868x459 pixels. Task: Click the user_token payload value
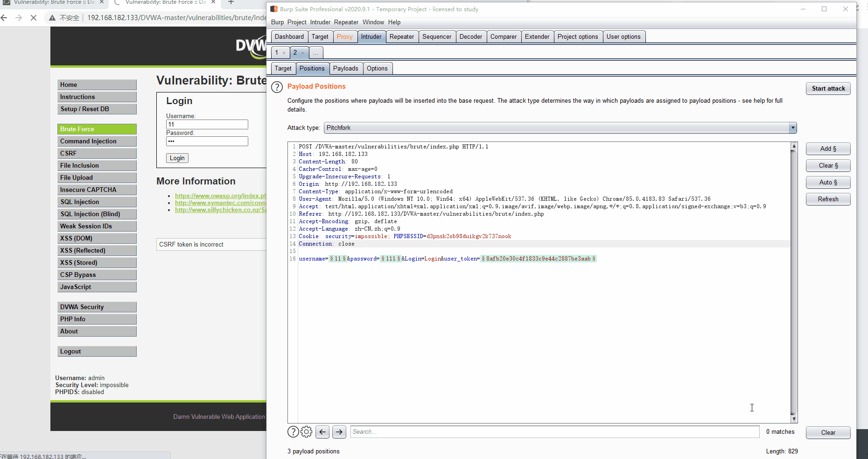539,259
